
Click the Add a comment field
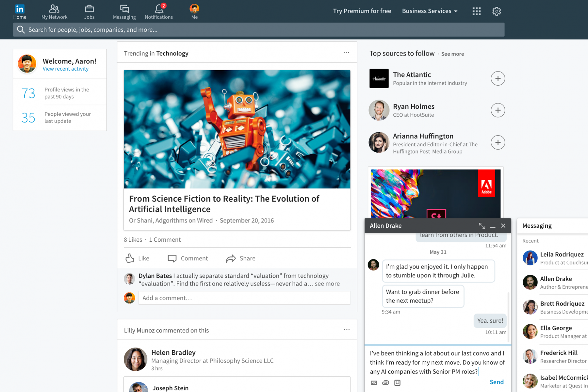[244, 298]
